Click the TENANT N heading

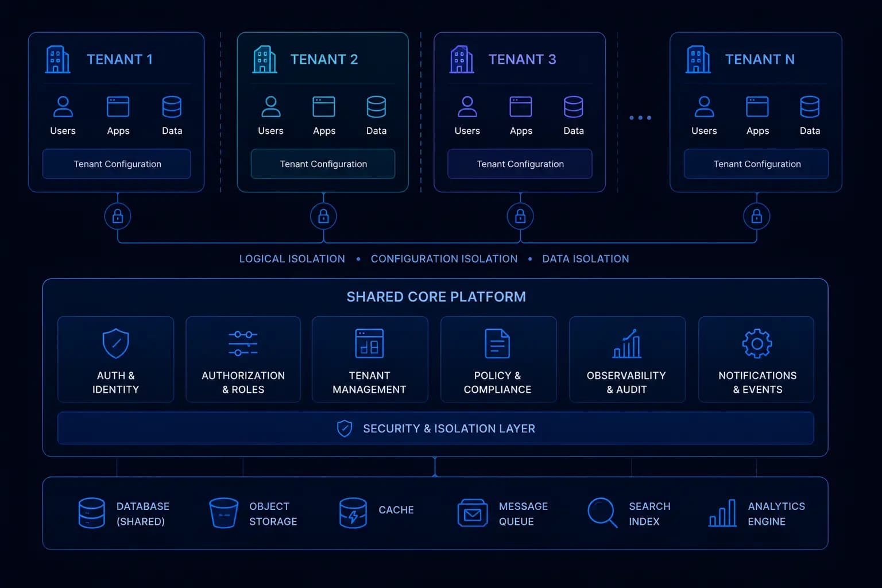[x=760, y=60]
